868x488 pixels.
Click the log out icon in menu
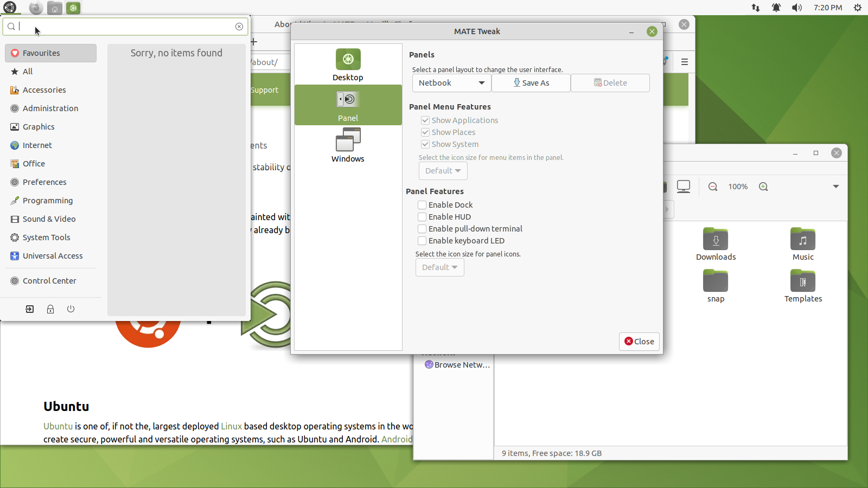tap(30, 309)
